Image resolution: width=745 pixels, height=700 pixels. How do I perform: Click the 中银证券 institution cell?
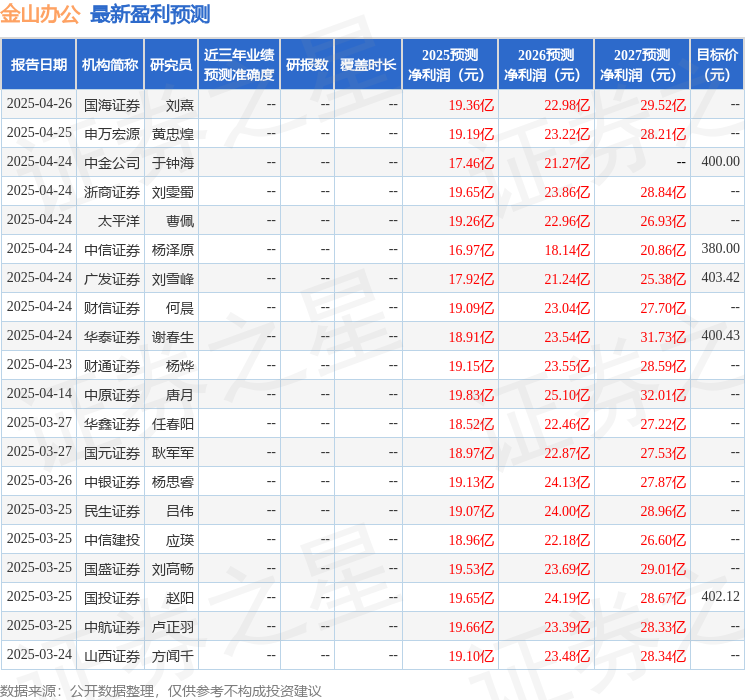click(112, 482)
